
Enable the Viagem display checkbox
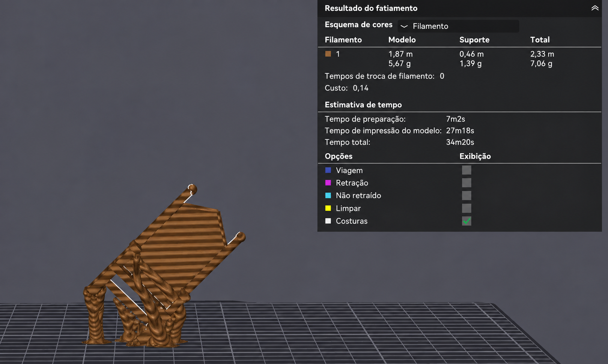(x=467, y=170)
